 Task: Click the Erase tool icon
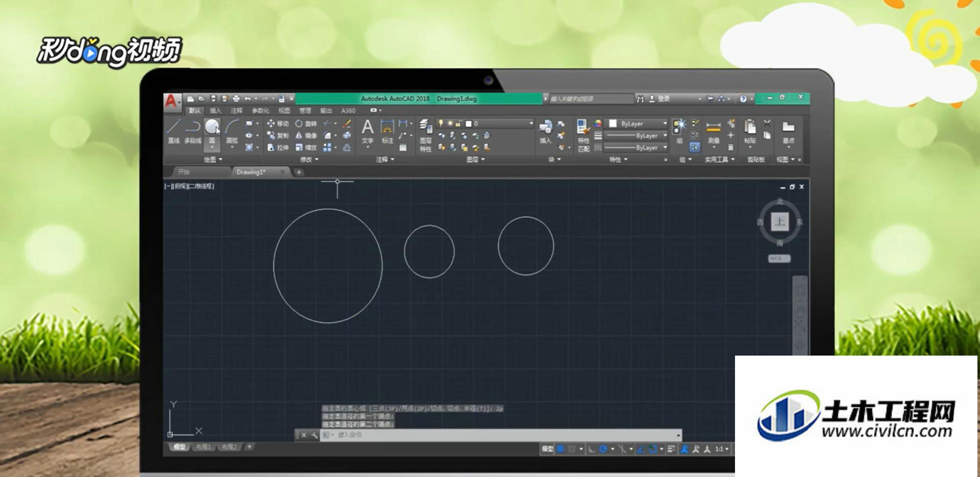(347, 123)
